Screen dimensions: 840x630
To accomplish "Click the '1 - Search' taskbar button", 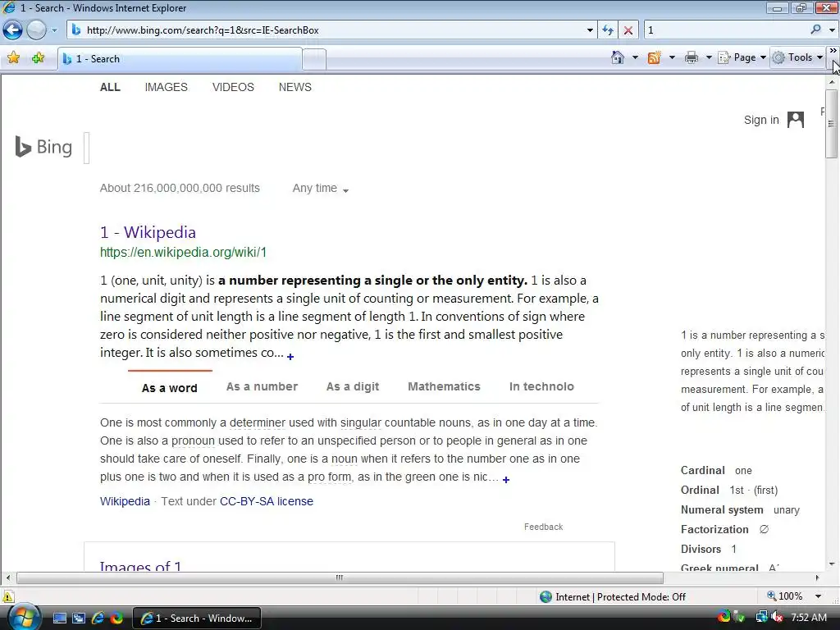I will click(x=197, y=619).
